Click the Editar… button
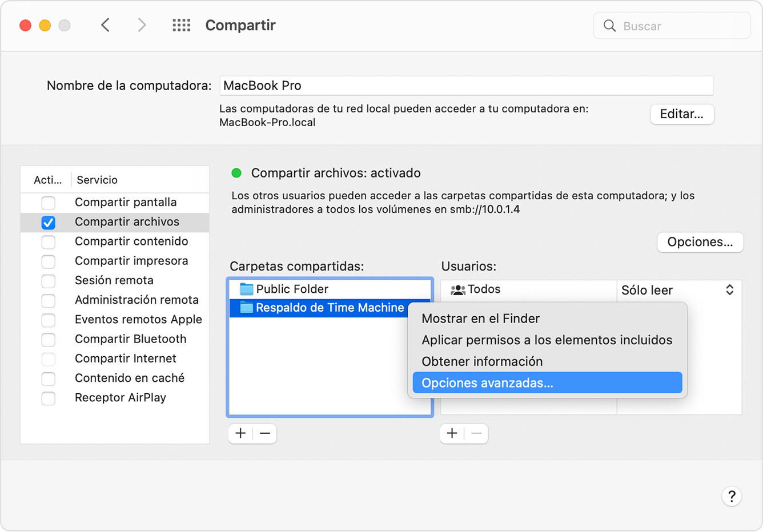 point(682,114)
